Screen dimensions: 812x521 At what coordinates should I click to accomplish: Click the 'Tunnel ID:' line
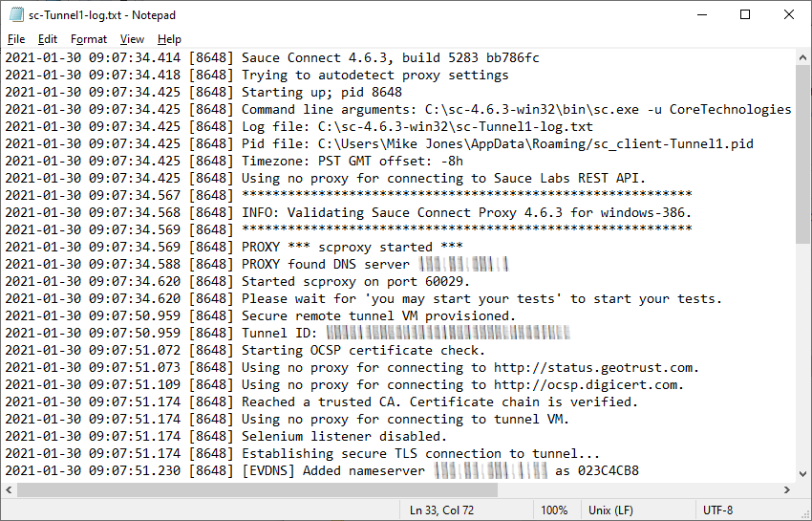click(288, 333)
